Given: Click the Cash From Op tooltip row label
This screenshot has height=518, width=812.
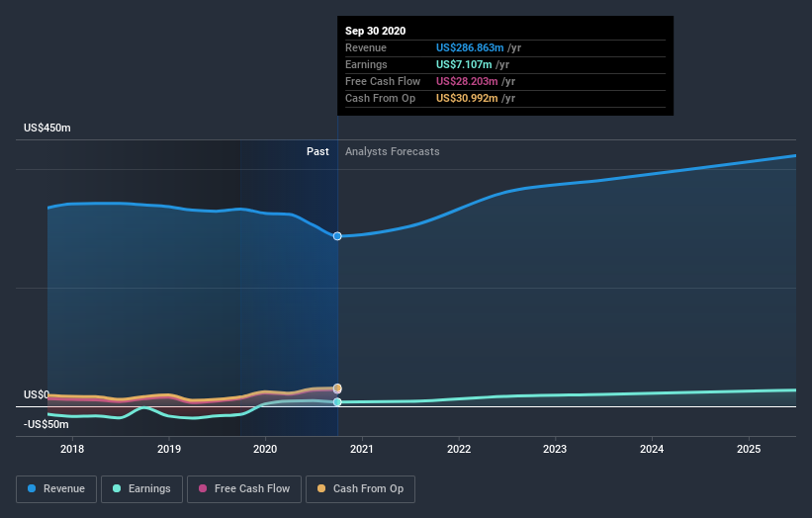Looking at the screenshot, I should (x=380, y=98).
